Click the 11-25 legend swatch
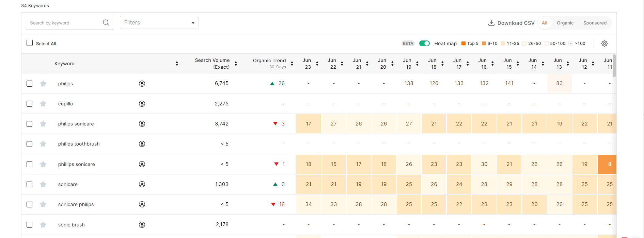Image resolution: width=644 pixels, height=238 pixels. pos(503,43)
